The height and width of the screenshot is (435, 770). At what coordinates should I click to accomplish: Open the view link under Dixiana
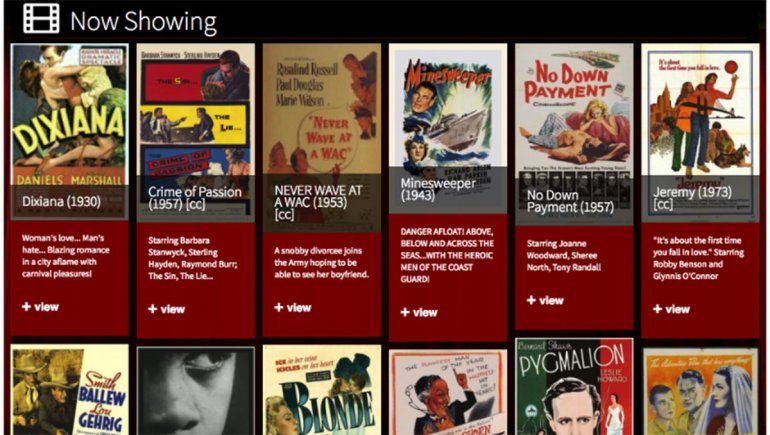(40, 307)
